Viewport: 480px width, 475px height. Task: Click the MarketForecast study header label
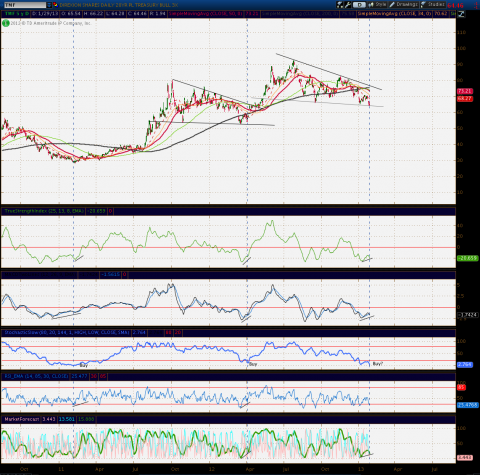[x=22, y=419]
